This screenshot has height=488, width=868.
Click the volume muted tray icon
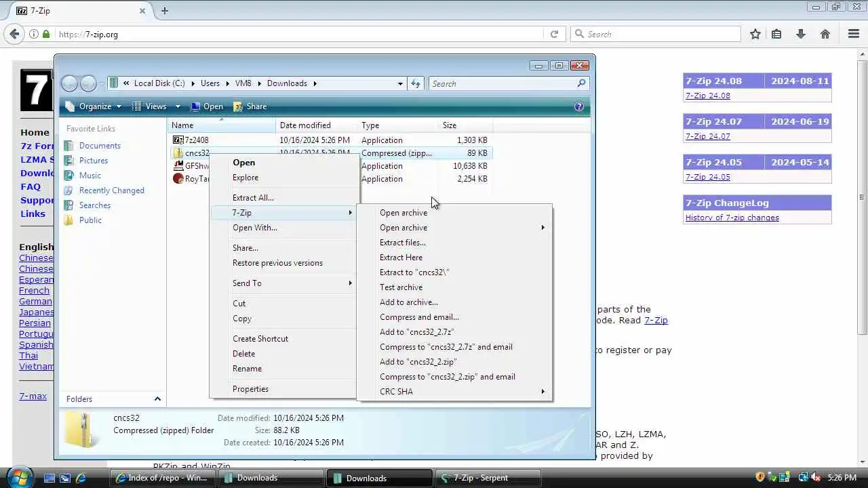point(815,478)
